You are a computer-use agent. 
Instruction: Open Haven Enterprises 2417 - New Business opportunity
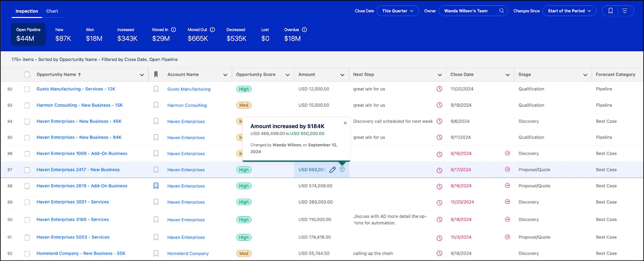tap(78, 170)
